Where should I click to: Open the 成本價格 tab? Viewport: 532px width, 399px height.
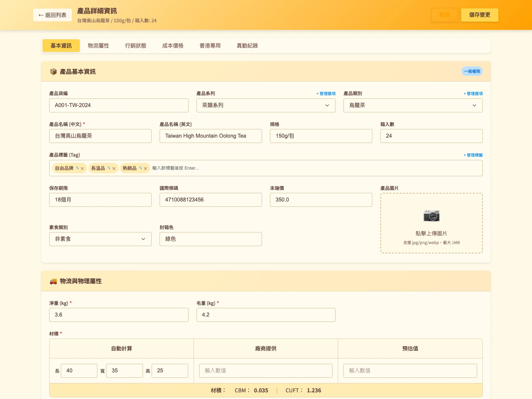(x=173, y=46)
